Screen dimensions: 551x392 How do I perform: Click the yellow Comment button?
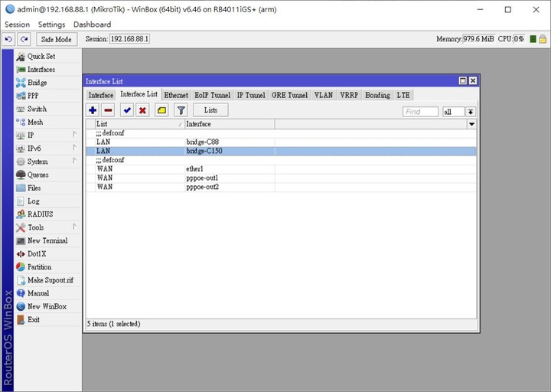coord(161,110)
